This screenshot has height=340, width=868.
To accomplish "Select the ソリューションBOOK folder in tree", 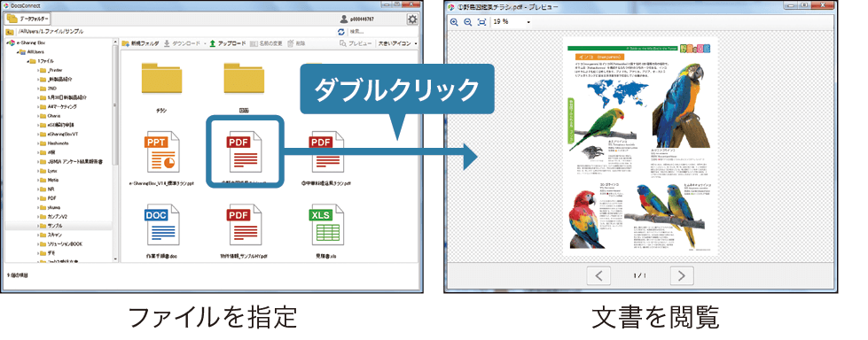I will (x=61, y=243).
